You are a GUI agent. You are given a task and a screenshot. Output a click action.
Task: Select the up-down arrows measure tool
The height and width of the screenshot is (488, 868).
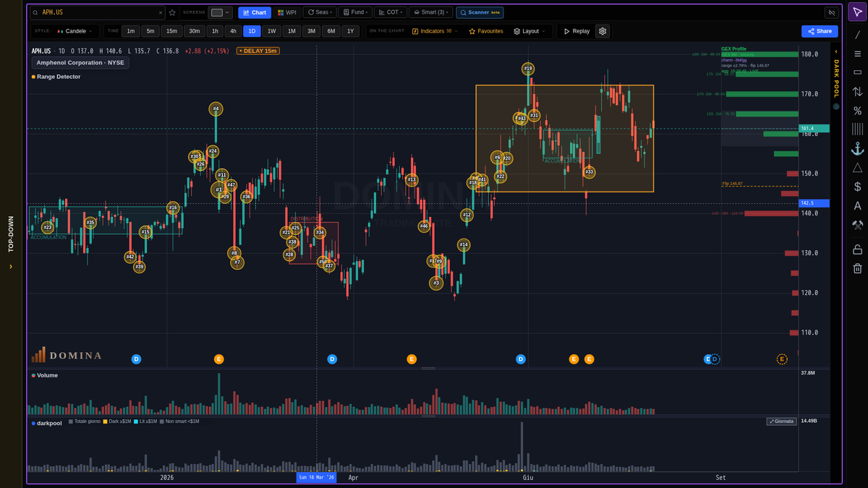[x=857, y=92]
